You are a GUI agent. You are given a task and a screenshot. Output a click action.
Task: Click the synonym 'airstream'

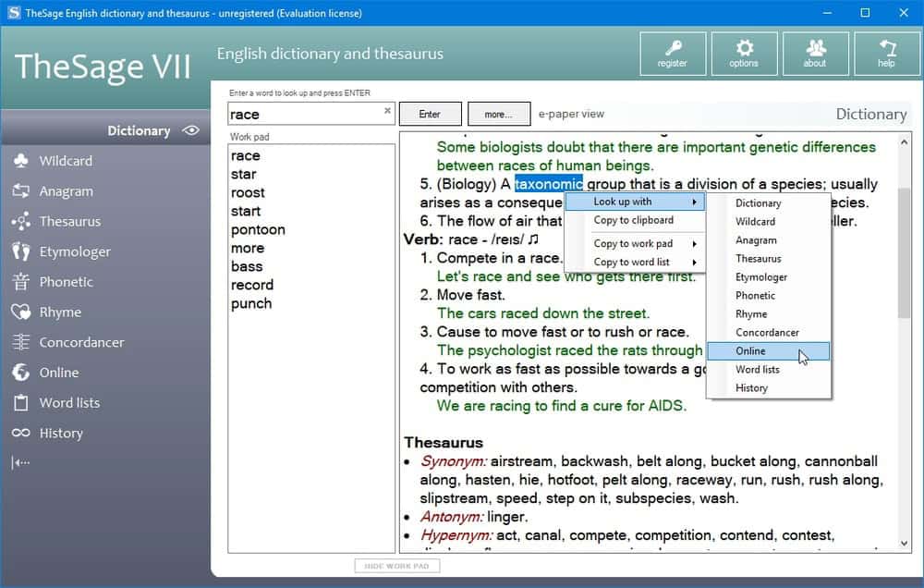point(521,460)
